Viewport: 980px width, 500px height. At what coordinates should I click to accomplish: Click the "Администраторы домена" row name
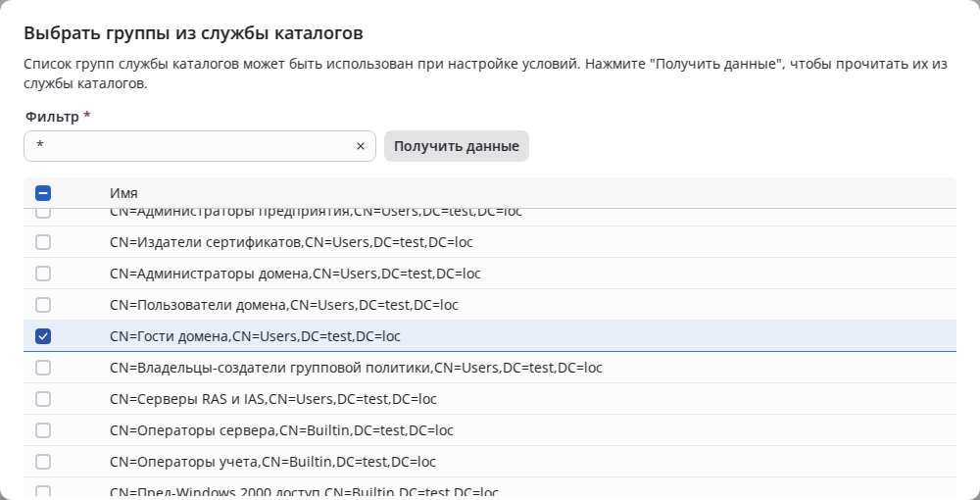coord(295,274)
